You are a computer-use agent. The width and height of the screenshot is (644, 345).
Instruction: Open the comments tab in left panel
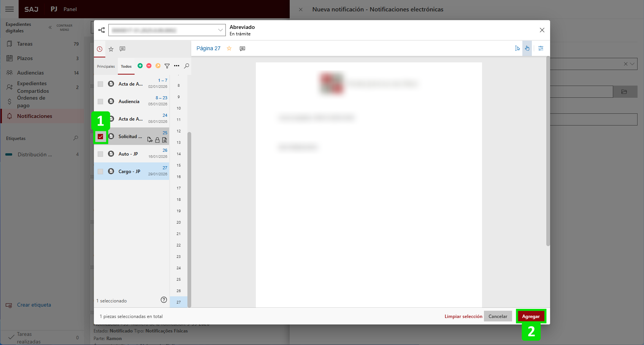point(122,49)
